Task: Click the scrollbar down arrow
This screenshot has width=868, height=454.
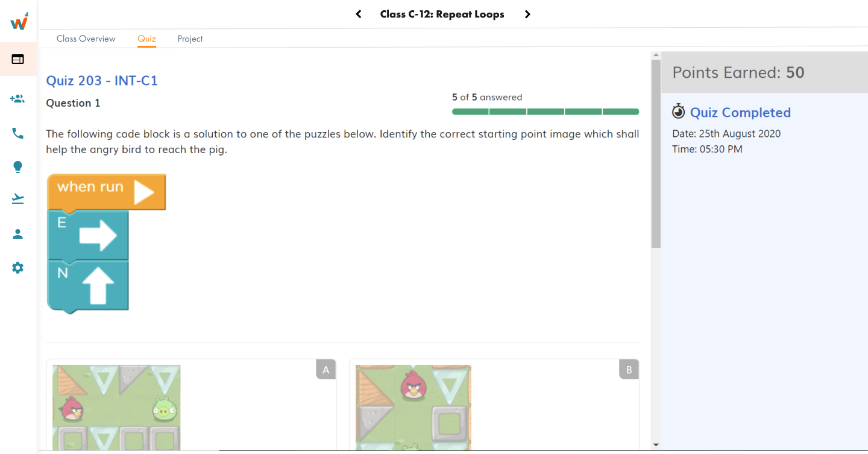Action: (656, 445)
